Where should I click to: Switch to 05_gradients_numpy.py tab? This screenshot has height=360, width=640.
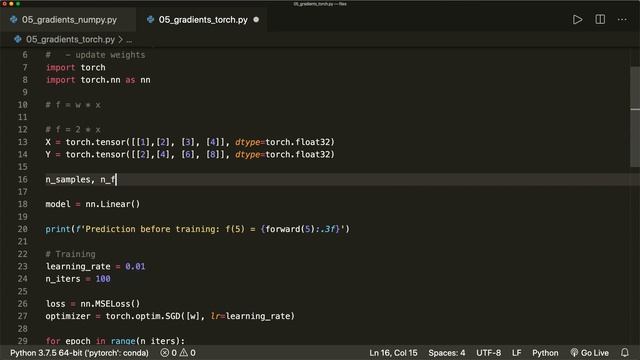pos(69,20)
